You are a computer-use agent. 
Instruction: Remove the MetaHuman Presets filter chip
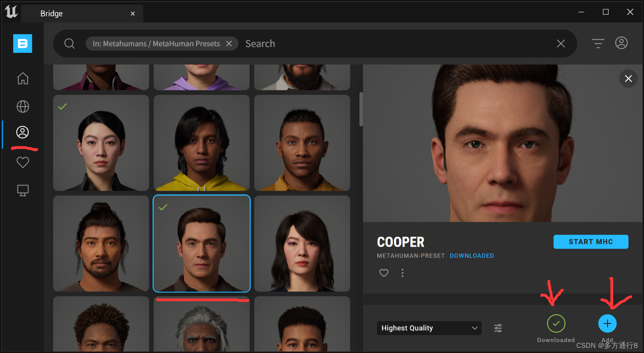click(229, 43)
